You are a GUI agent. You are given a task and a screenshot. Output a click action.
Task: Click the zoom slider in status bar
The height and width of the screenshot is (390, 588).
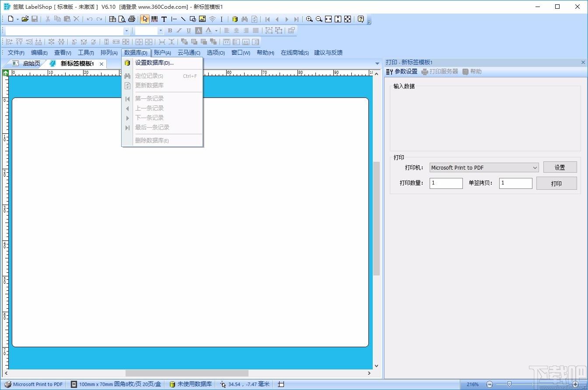click(509, 384)
